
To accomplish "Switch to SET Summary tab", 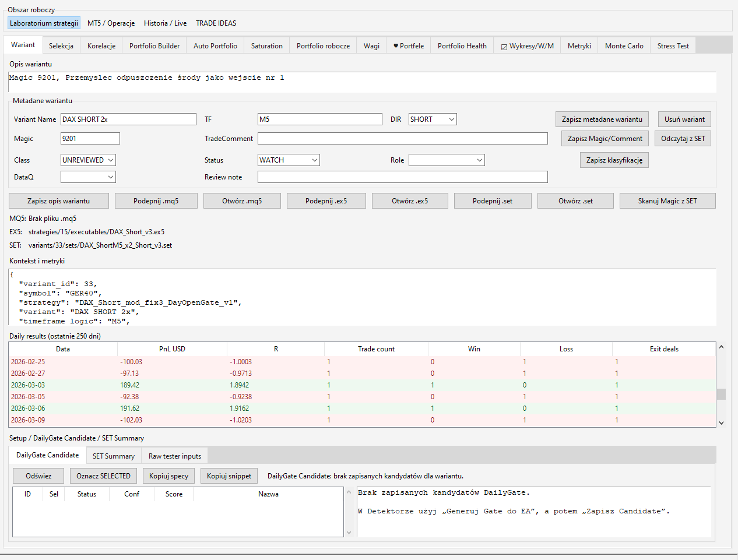I will [x=114, y=456].
